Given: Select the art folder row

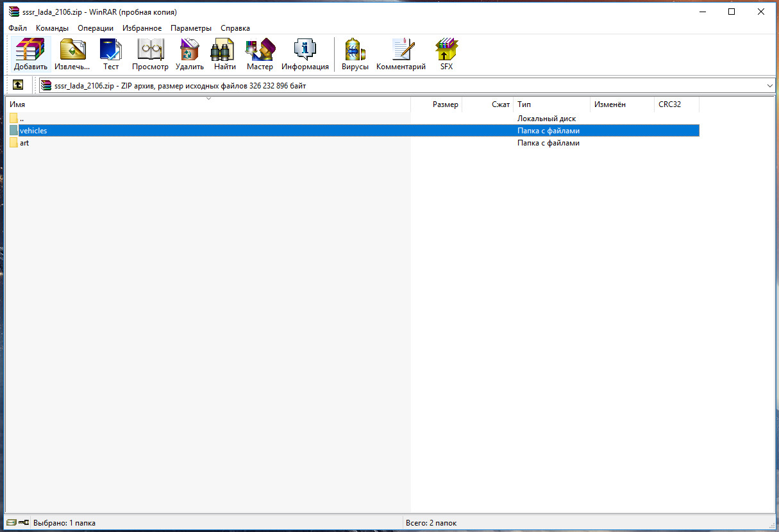Looking at the screenshot, I should [x=353, y=143].
